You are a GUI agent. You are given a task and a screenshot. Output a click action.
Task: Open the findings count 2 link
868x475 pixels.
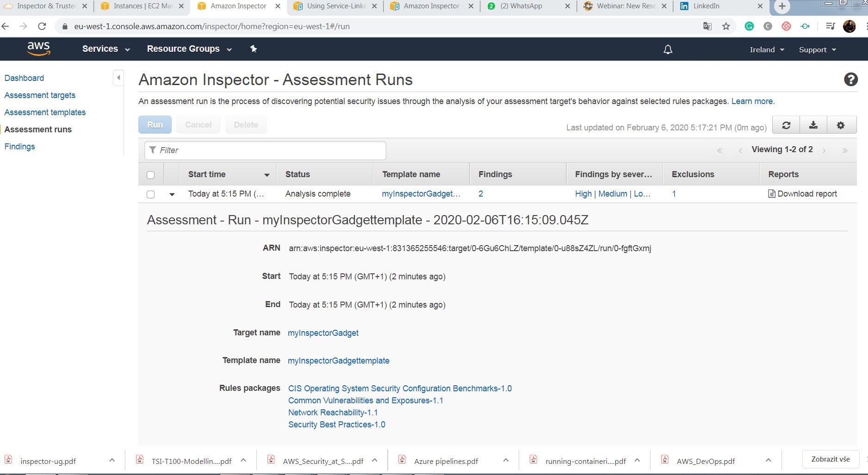click(x=481, y=194)
